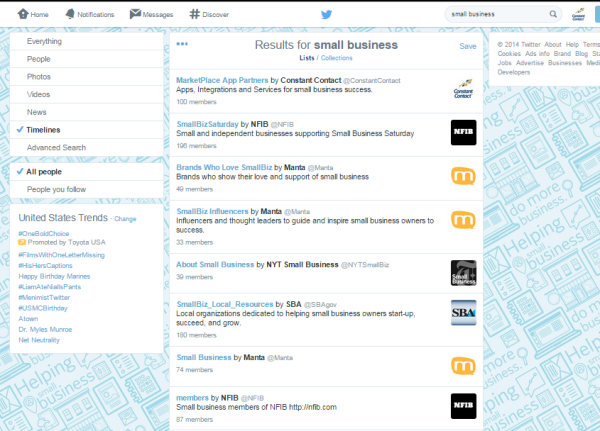Viewport: 600px width, 431px height.
Task: Open the Happy Birthday Marines trend
Action: pyautogui.click(x=54, y=276)
